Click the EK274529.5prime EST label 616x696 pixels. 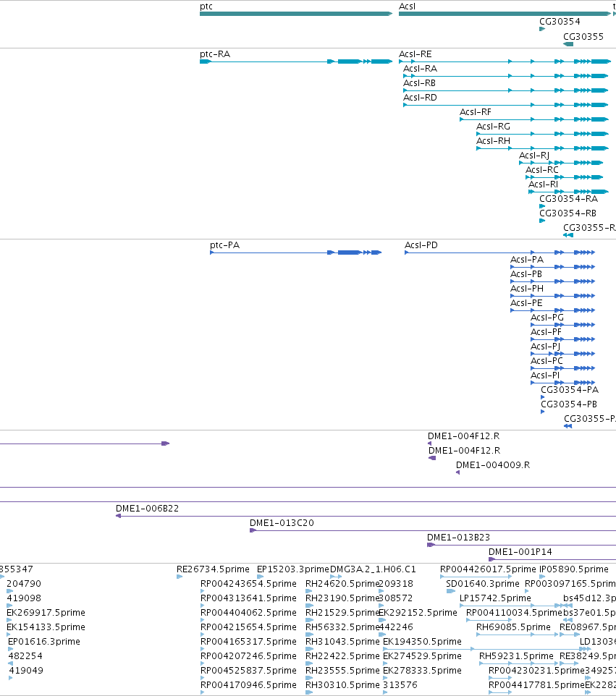click(422, 655)
